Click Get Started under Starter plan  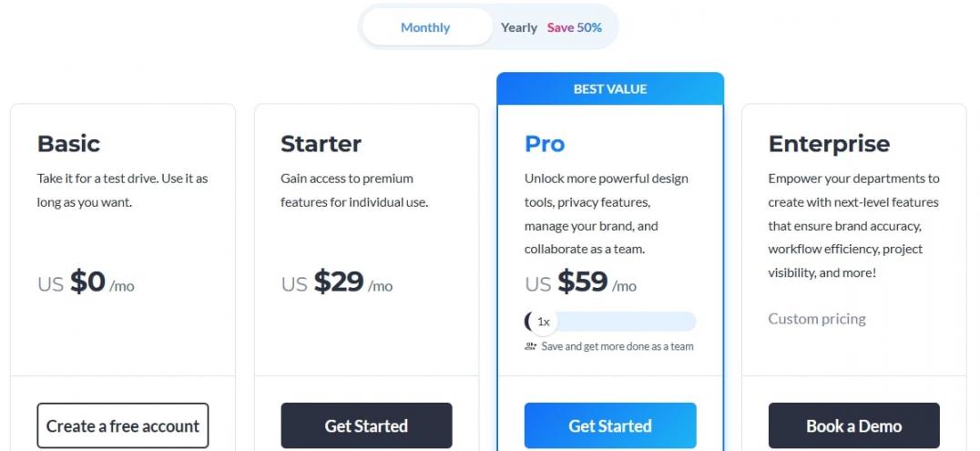[x=366, y=425]
